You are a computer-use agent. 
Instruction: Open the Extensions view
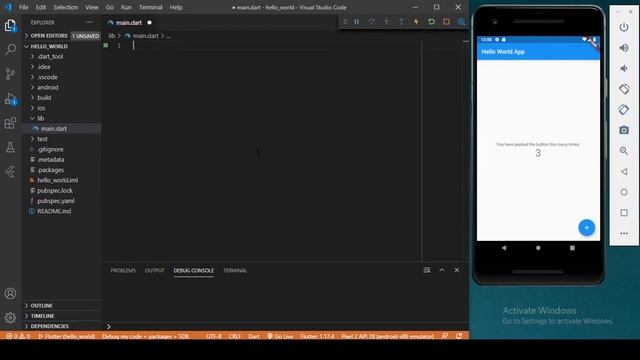(x=10, y=123)
